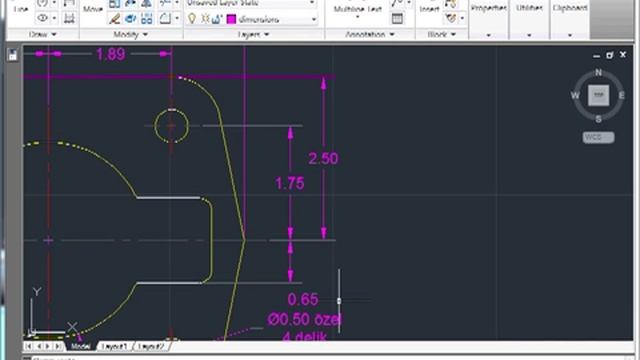Expand the Block panel title
The width and height of the screenshot is (640, 360).
(442, 34)
